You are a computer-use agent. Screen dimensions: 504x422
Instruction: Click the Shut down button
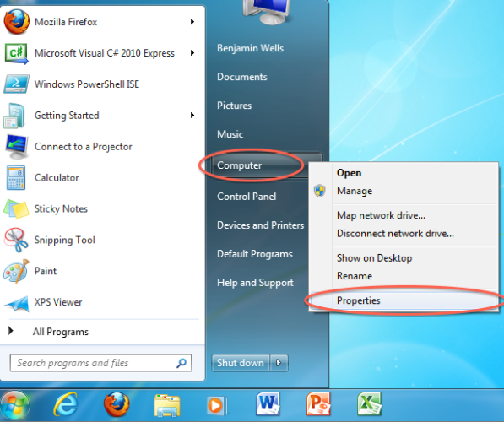pos(241,363)
